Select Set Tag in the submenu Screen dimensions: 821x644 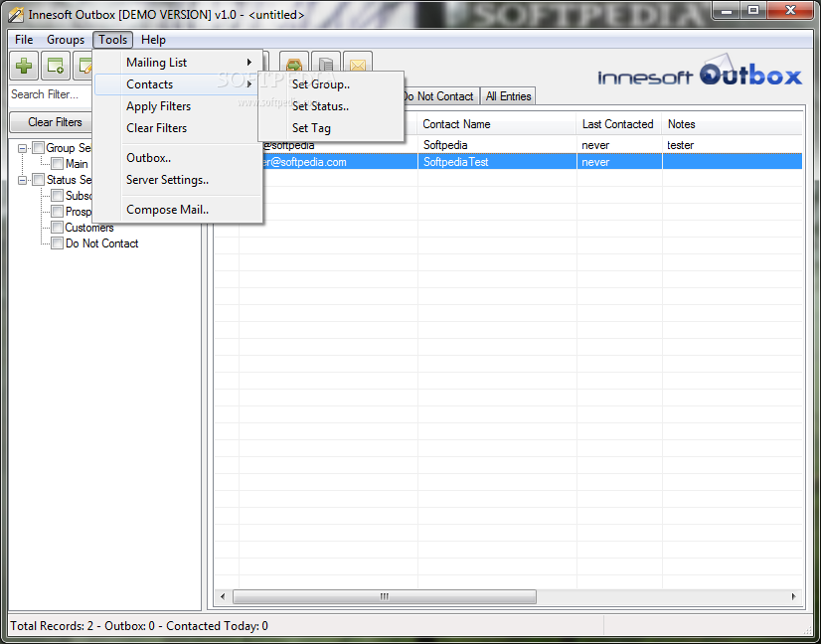[331, 128]
